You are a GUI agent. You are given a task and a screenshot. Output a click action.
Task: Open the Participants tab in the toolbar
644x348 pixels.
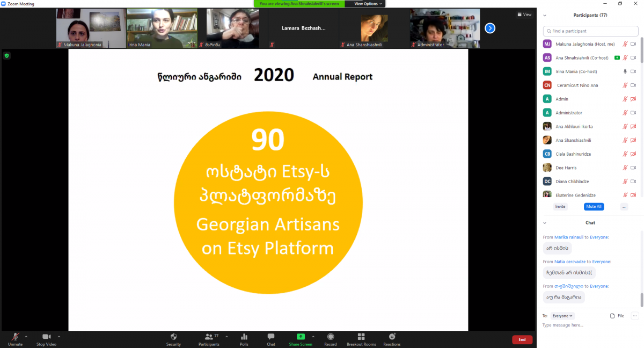[209, 337]
